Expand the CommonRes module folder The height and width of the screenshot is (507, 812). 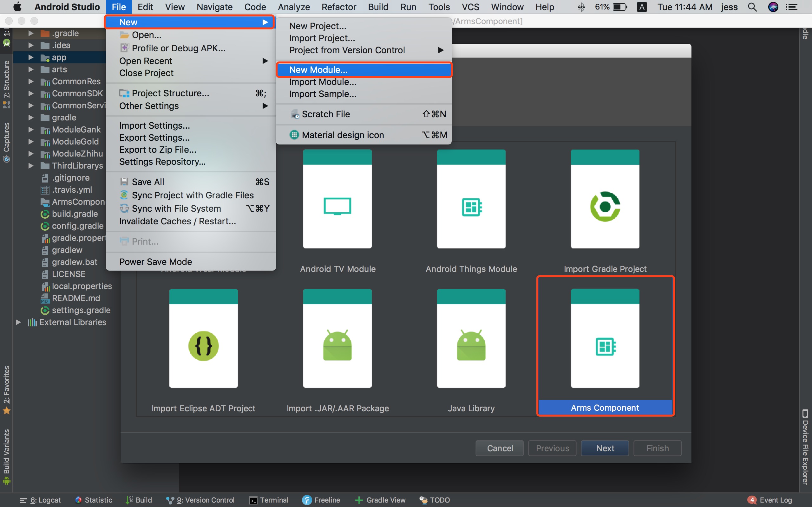pos(31,81)
